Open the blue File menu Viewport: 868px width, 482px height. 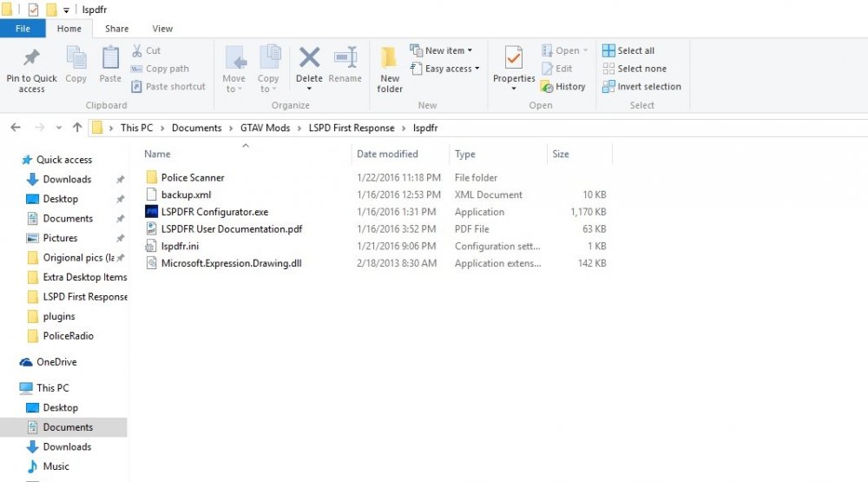(23, 29)
